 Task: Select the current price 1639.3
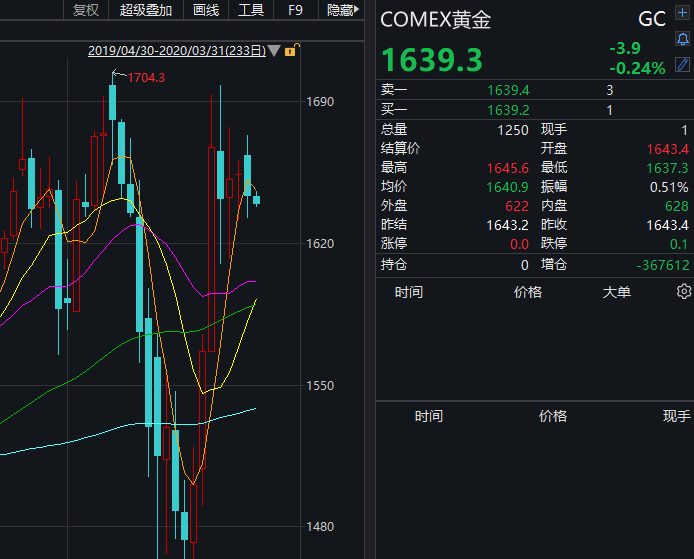tap(432, 60)
